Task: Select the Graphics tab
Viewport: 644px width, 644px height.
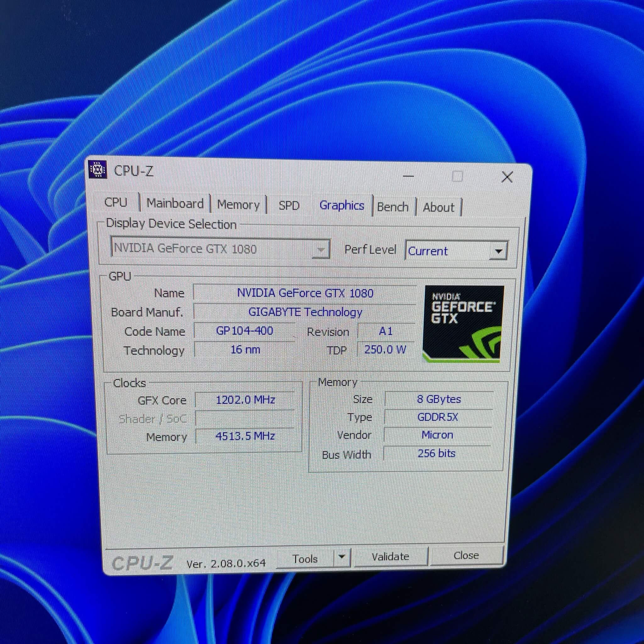Action: [342, 205]
